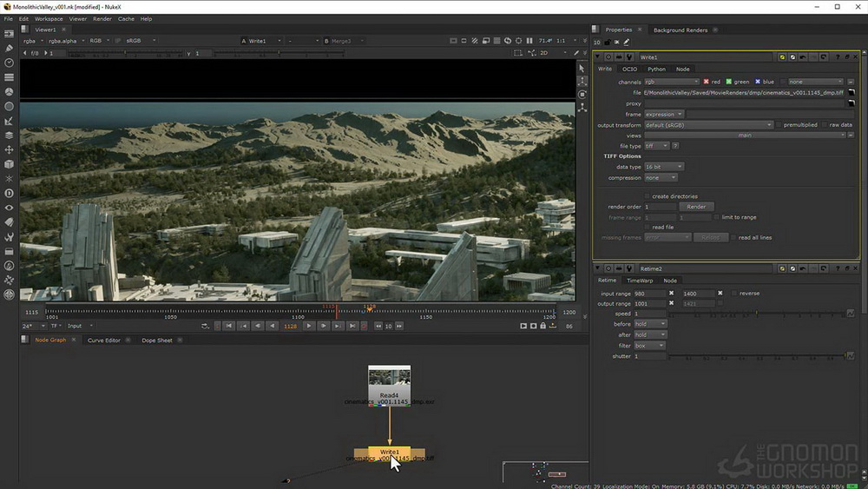The width and height of the screenshot is (868, 489).
Task: Open the Retime2 before hold dropdown
Action: tap(650, 324)
